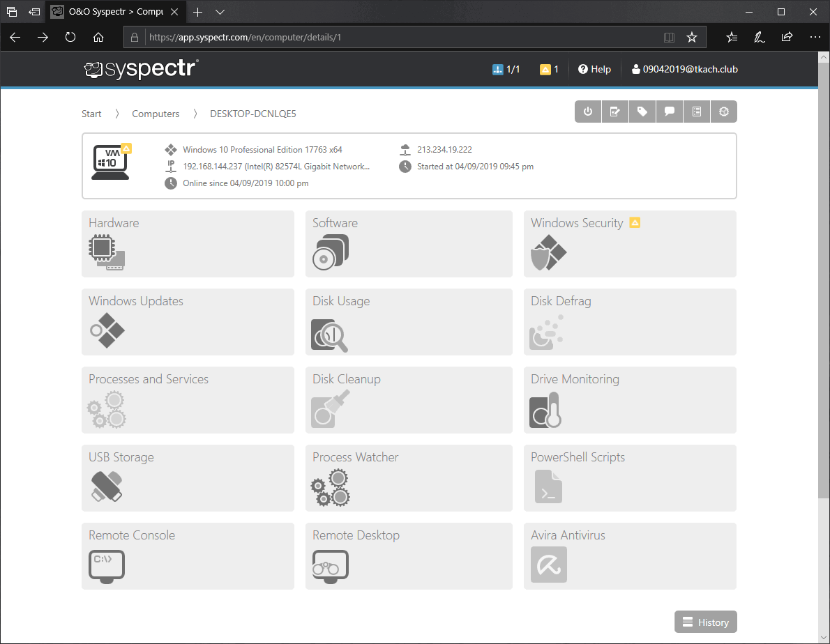Go to Computers in the breadcrumb

pyautogui.click(x=156, y=114)
